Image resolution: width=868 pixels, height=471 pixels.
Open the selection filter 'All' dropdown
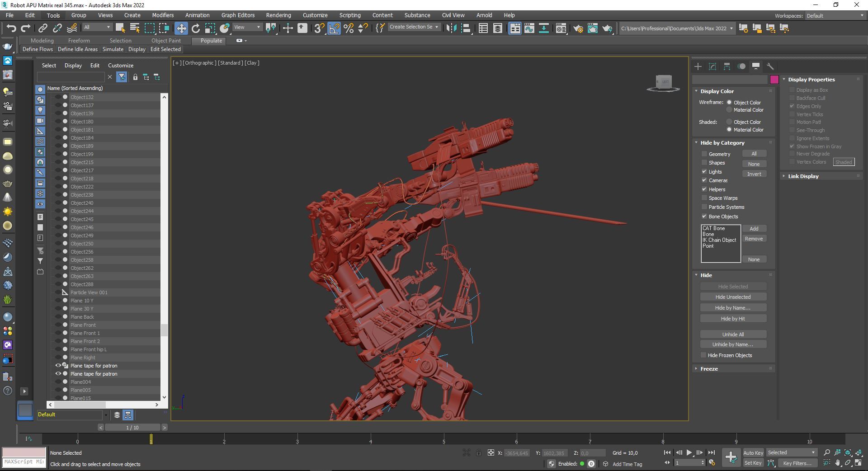pyautogui.click(x=97, y=28)
